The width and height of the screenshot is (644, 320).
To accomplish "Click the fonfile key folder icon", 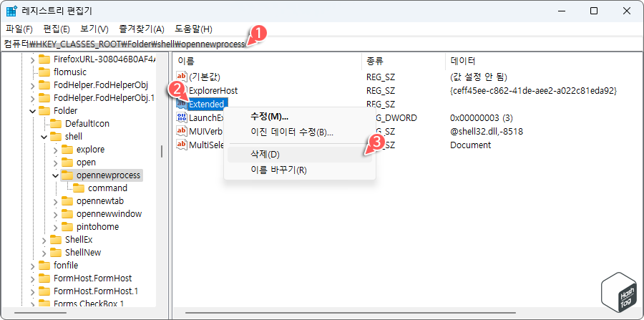I will pyautogui.click(x=44, y=265).
